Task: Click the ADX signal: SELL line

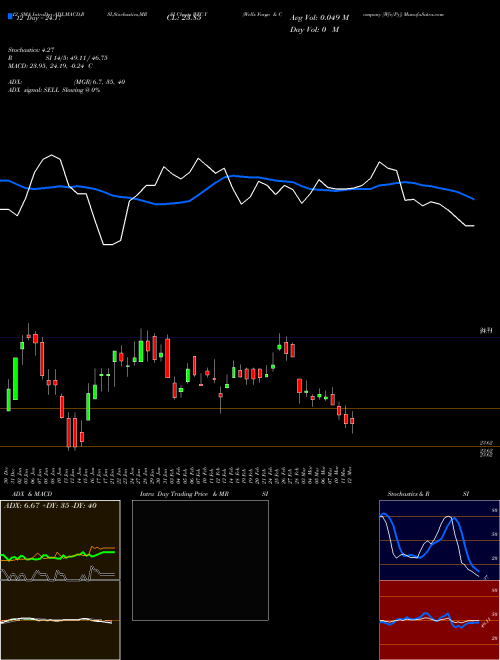Action: (54, 90)
